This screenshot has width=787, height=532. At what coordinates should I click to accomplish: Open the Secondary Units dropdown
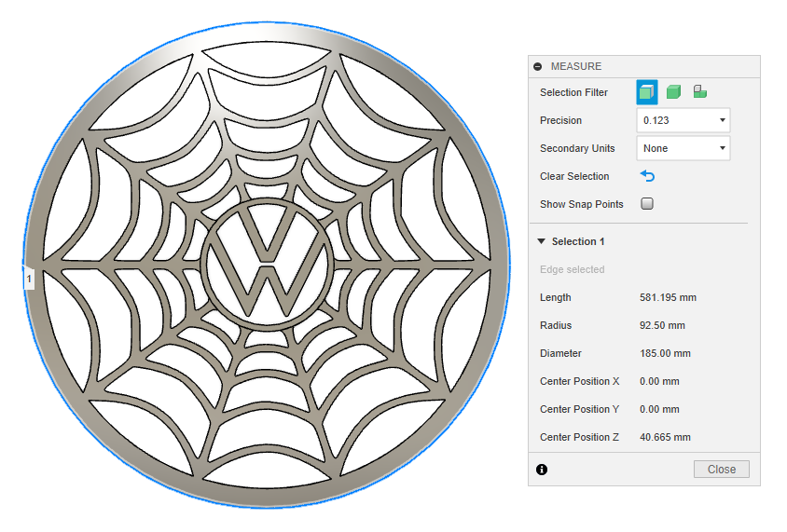point(683,148)
